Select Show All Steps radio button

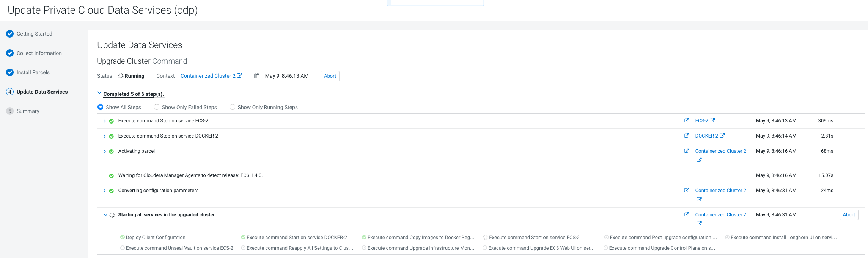tap(101, 107)
